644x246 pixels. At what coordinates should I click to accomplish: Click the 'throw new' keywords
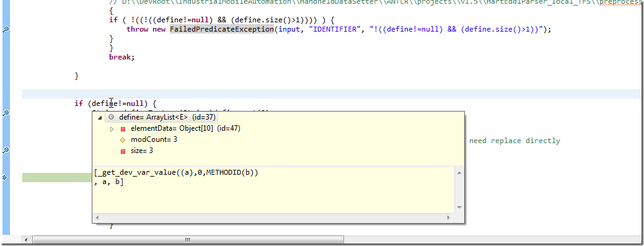146,29
